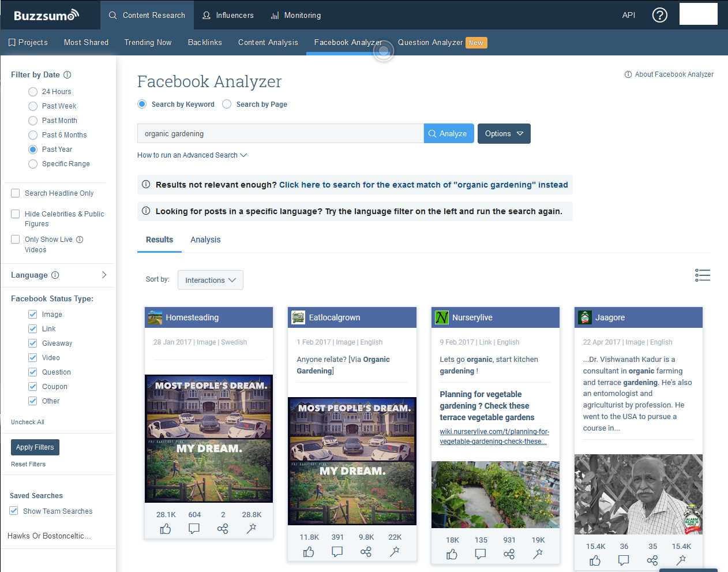Image resolution: width=728 pixels, height=572 pixels.
Task: Open the saved search Hawks Or Bostonceltic
Action: [x=49, y=536]
